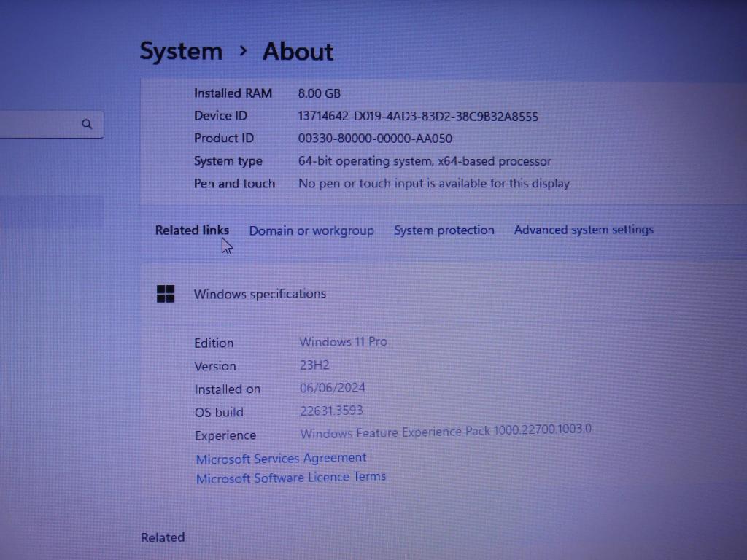Click the Windows 11 Pro edition text
747x560 pixels.
[x=343, y=341]
